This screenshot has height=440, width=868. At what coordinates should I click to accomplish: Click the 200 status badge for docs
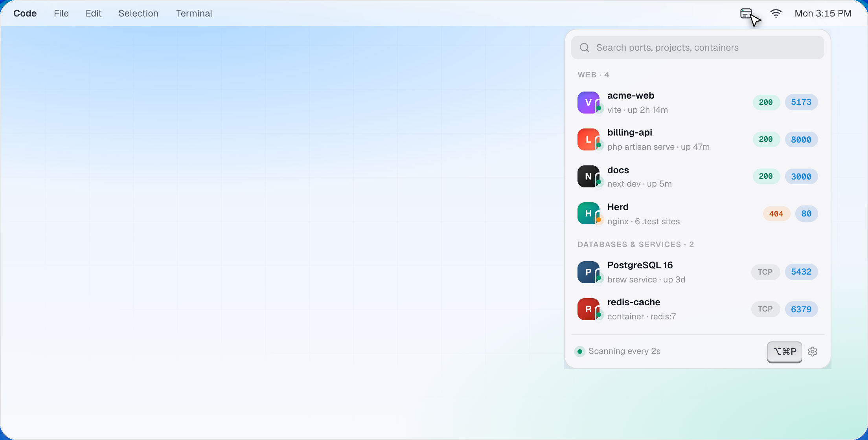pos(766,176)
